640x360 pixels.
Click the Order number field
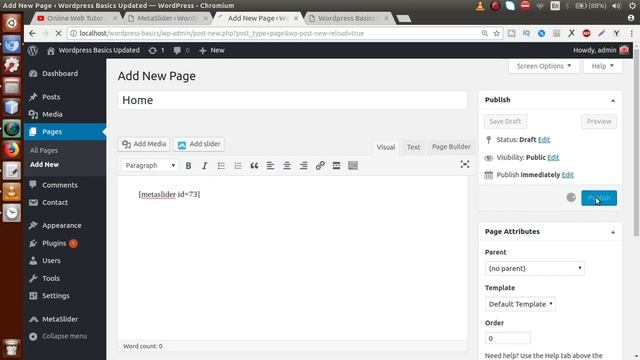507,338
